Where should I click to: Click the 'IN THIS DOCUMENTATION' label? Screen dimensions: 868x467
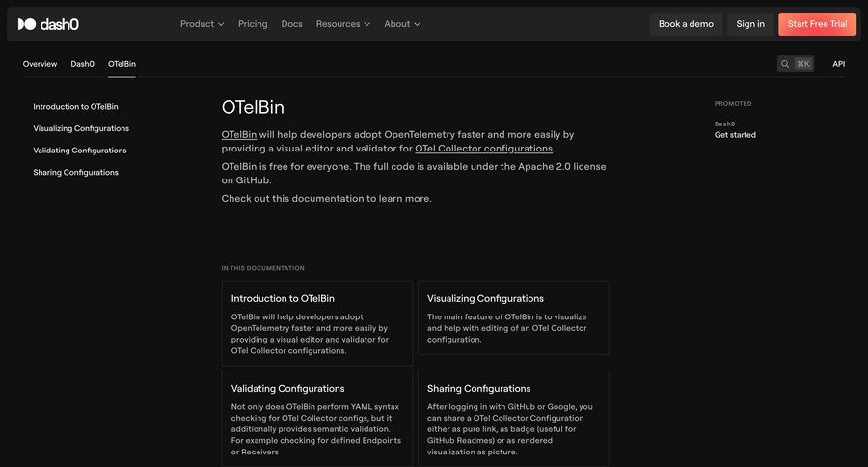pos(262,268)
